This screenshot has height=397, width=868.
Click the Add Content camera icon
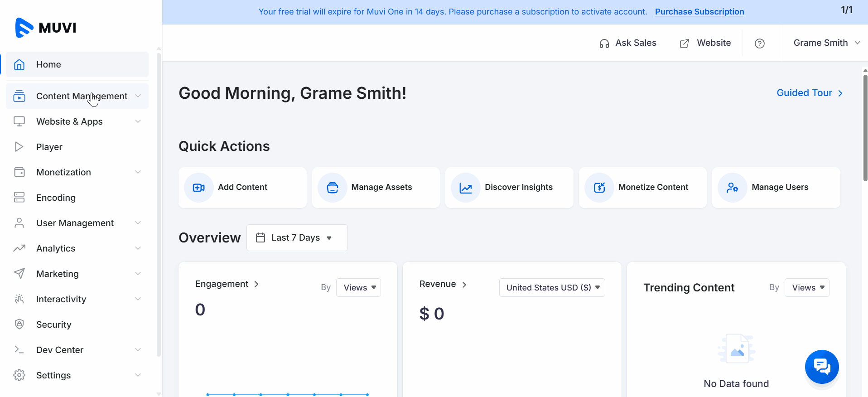click(x=199, y=188)
